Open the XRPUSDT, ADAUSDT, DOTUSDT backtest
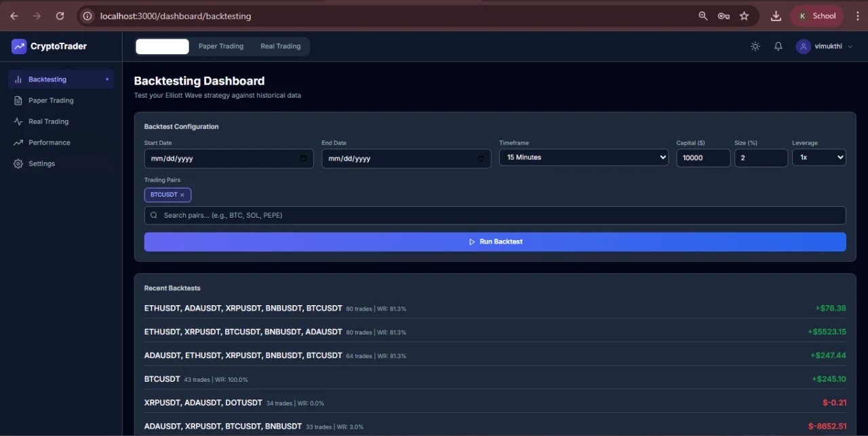This screenshot has height=436, width=868. (495, 403)
